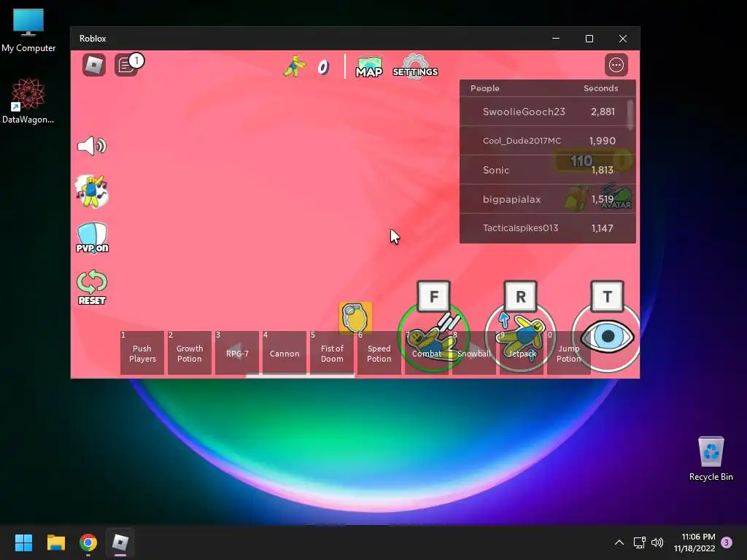Viewport: 747px width, 560px height.
Task: Click the Seconds leaderboard column header
Action: click(x=601, y=88)
